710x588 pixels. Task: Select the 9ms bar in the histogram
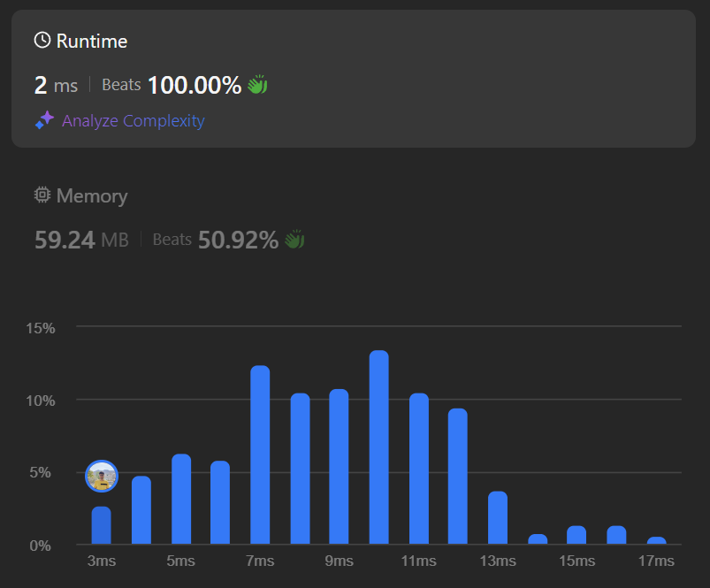[339, 467]
